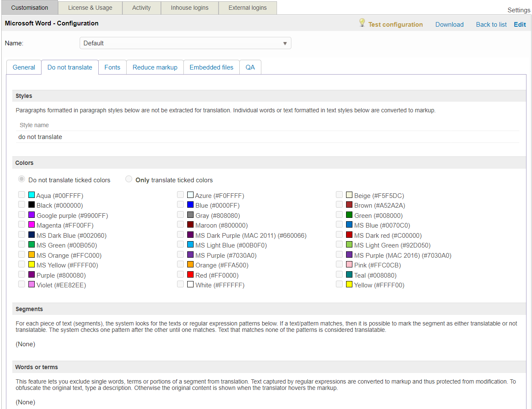Check the Gray (#808080) checkbox
Screen dimensions: 532x409
point(180,214)
